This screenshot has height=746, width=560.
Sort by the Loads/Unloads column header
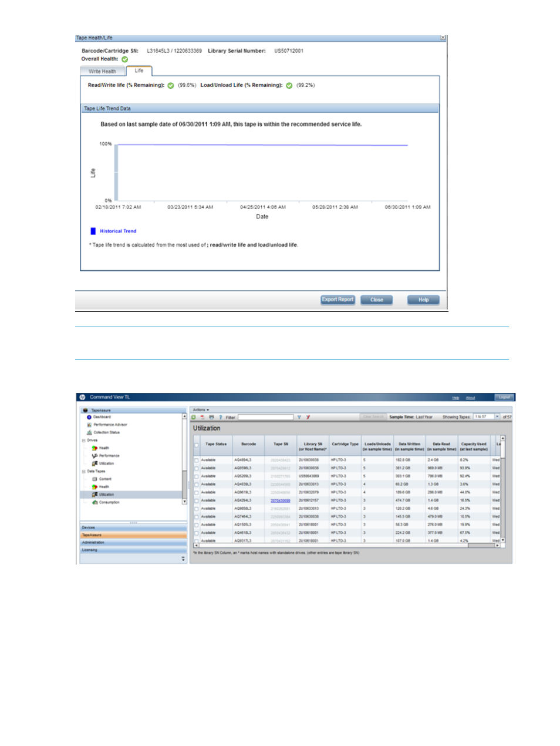coord(377,446)
